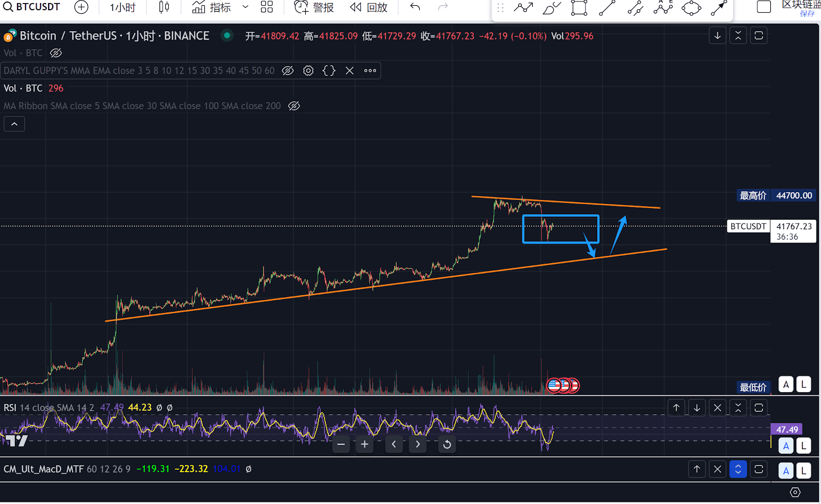Image resolution: width=821 pixels, height=504 pixels.
Task: Collapse the main chart pane
Action: (x=738, y=36)
